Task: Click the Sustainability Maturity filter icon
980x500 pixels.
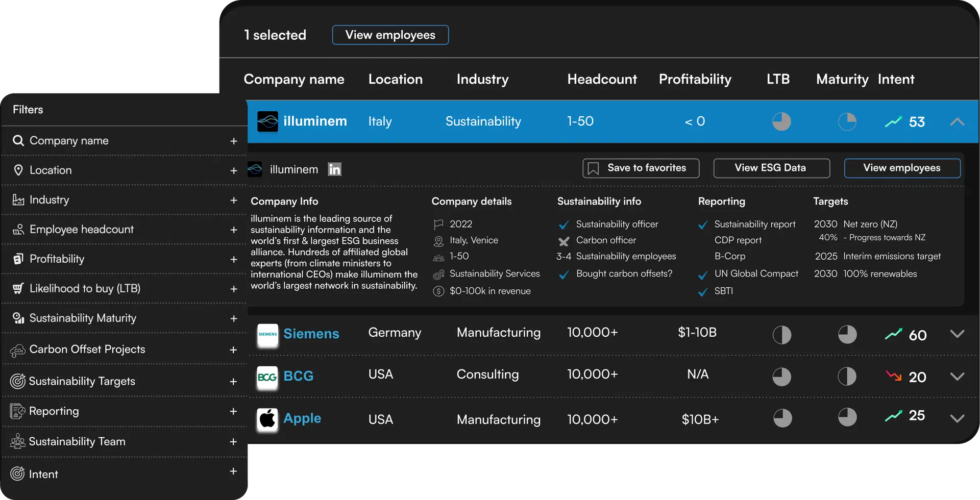Action: (18, 318)
